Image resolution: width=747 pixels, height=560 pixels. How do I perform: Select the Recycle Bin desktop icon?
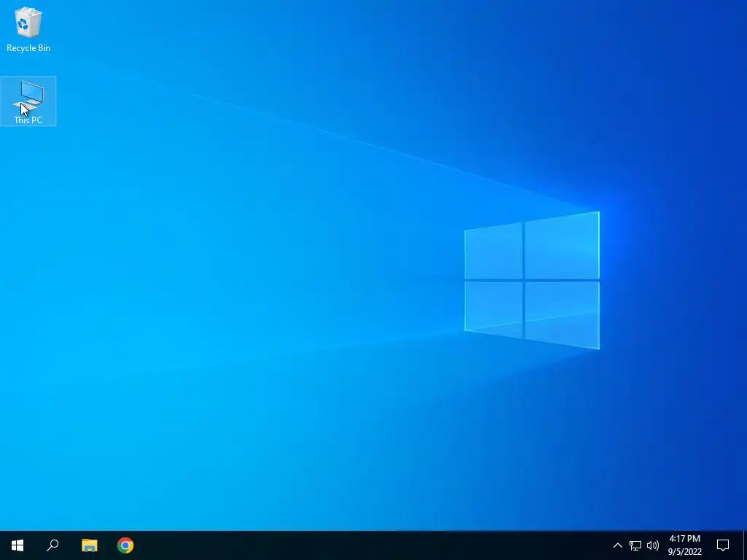pos(28,29)
